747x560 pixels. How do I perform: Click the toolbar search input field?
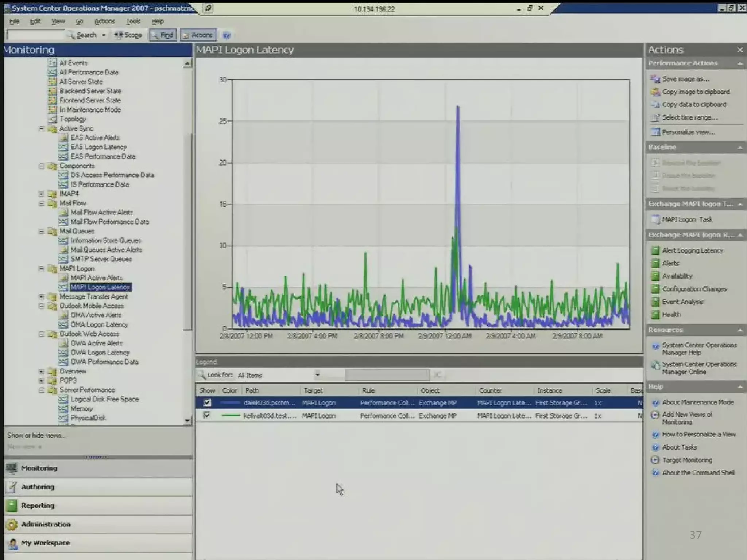pyautogui.click(x=35, y=35)
